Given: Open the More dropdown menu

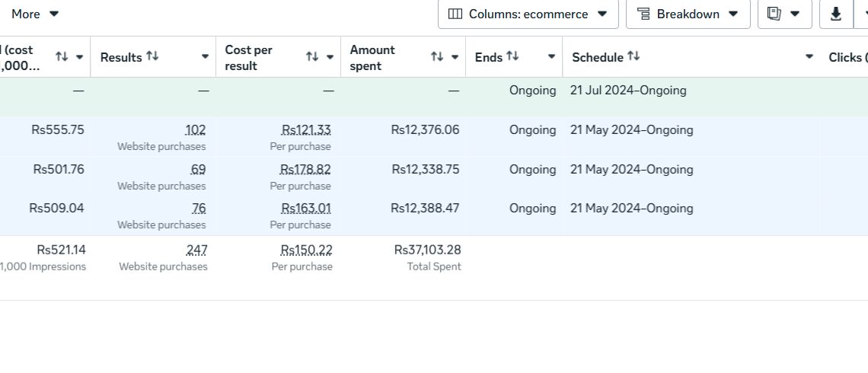Looking at the screenshot, I should 34,14.
